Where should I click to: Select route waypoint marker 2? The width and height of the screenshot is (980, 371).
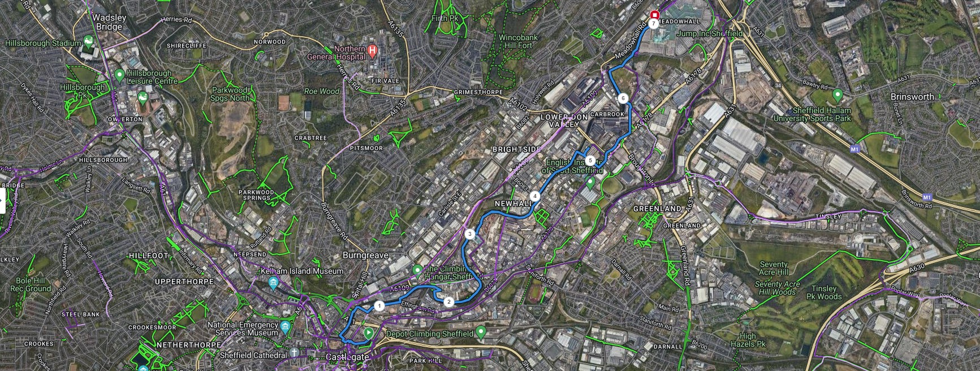[448, 301]
